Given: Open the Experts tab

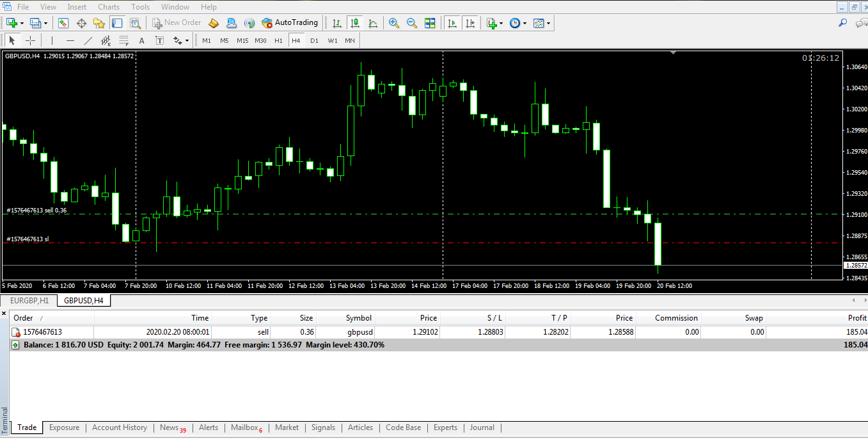Looking at the screenshot, I should coord(445,427).
